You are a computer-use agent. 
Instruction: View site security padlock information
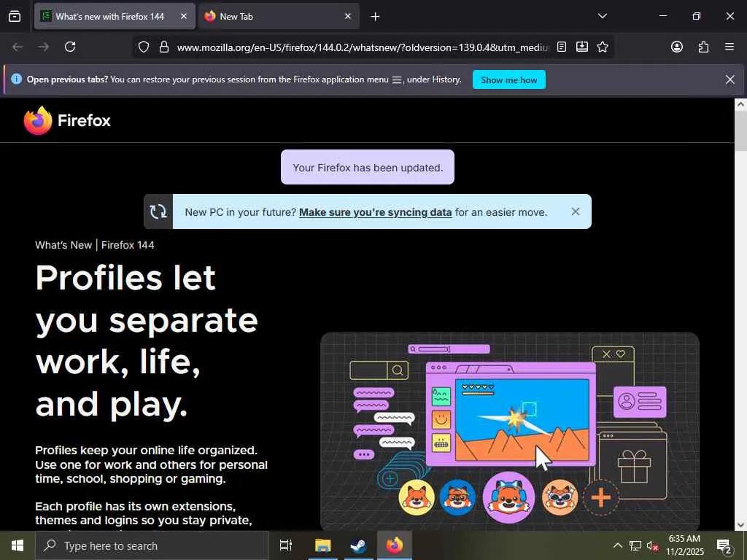pyautogui.click(x=164, y=47)
